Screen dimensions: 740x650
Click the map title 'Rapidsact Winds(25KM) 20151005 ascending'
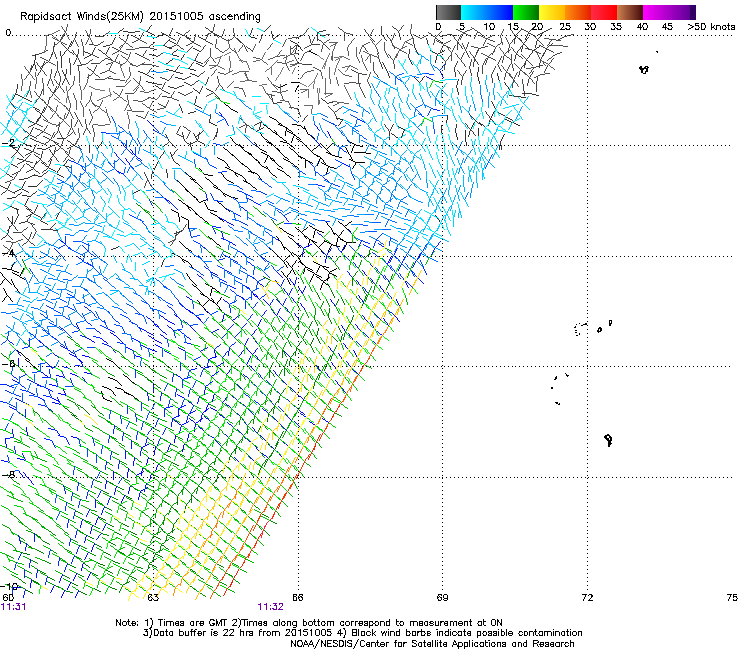point(140,17)
